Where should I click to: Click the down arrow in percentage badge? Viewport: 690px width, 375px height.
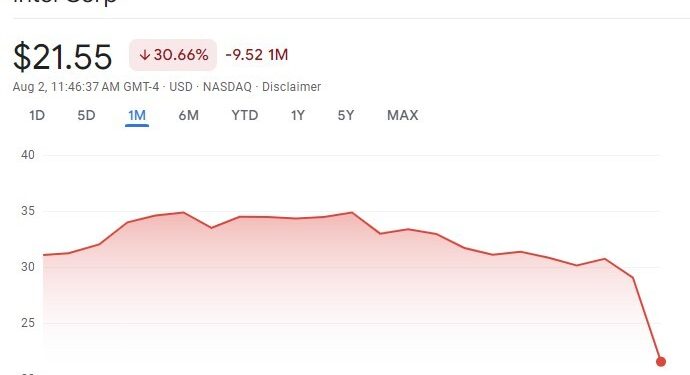pos(145,55)
